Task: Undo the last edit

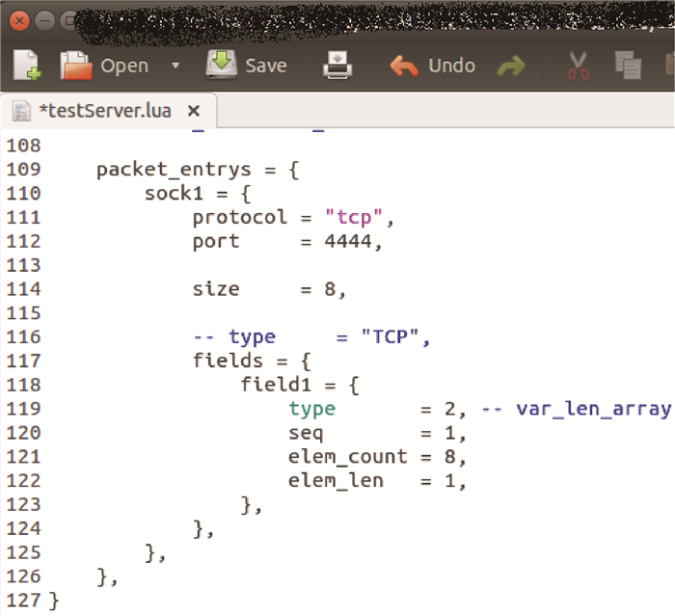Action: tap(433, 66)
